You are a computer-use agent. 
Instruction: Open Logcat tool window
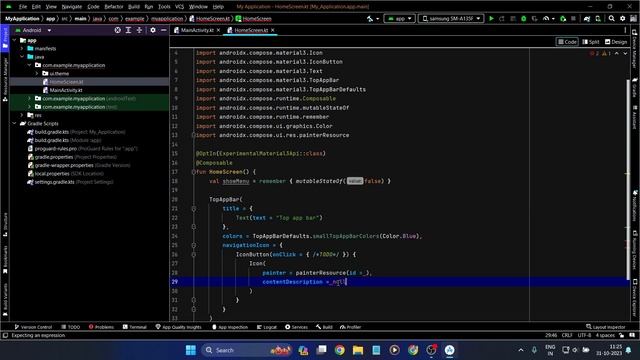(x=267, y=327)
